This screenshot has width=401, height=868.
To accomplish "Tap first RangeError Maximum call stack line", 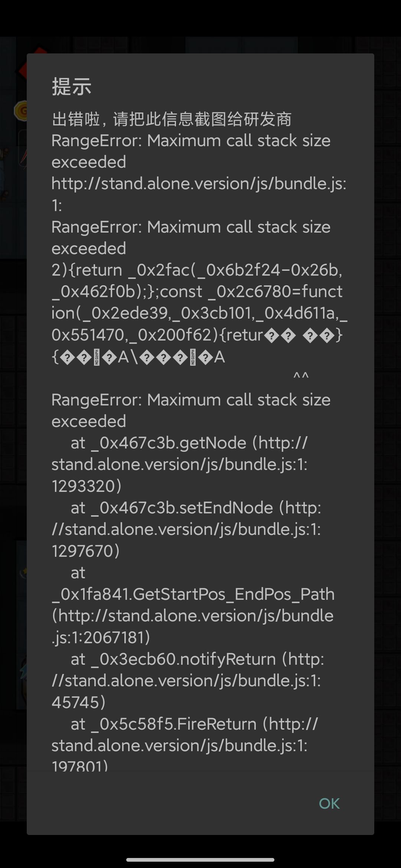I will 191,151.
